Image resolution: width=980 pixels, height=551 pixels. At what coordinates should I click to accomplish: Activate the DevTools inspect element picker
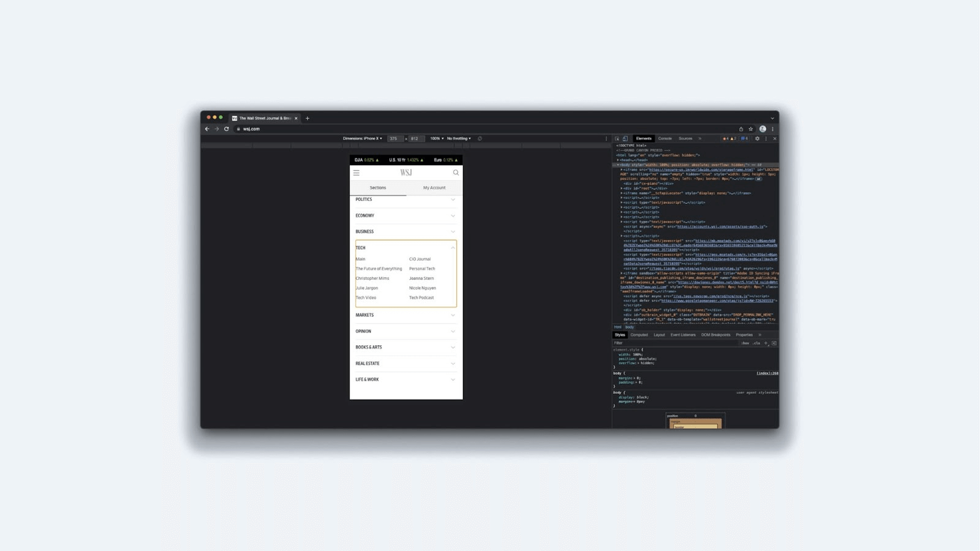pyautogui.click(x=617, y=139)
